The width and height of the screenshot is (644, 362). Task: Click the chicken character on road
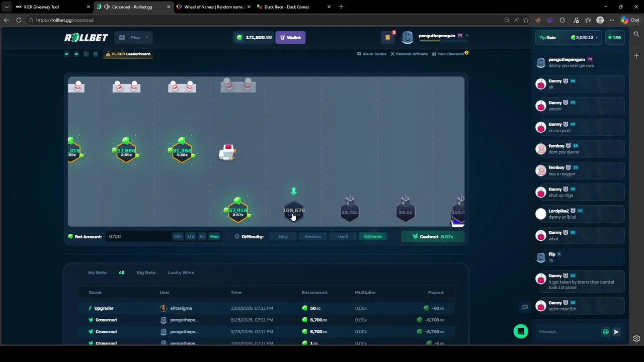tap(228, 152)
